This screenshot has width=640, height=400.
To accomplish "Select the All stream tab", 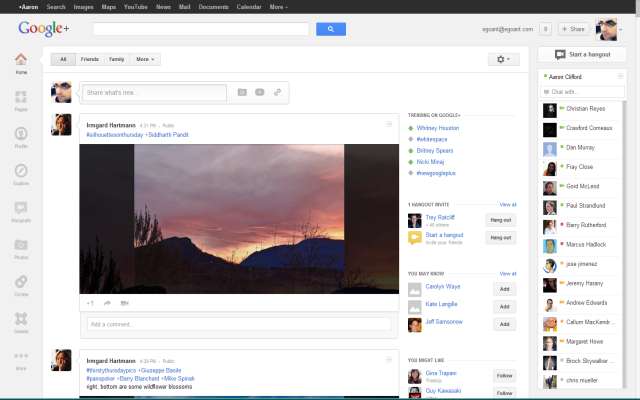I will (x=63, y=59).
